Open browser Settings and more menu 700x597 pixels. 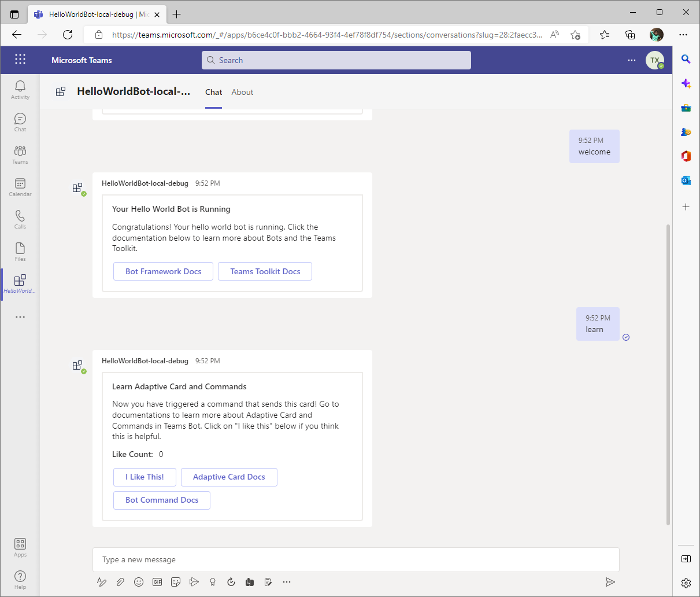coord(683,35)
